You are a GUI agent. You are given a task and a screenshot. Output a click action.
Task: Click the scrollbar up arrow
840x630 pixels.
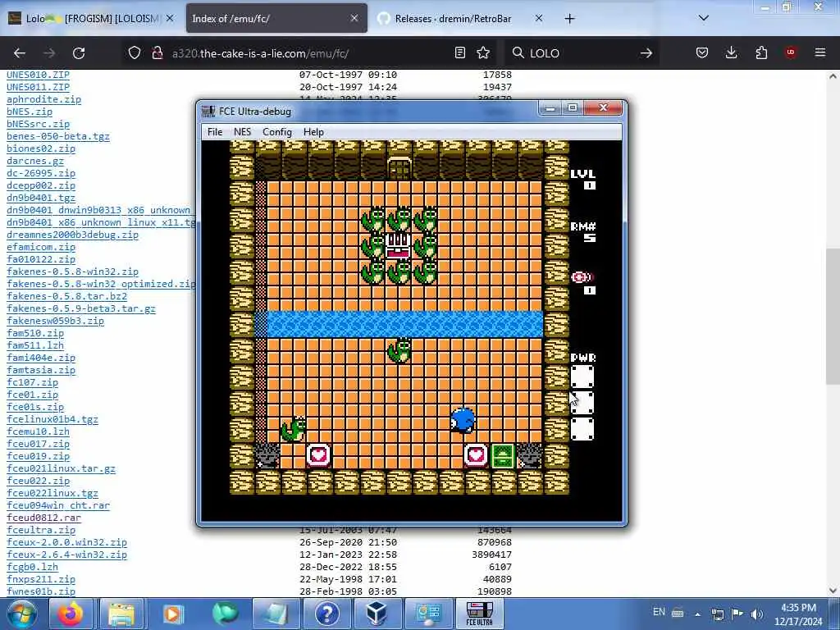tap(833, 76)
